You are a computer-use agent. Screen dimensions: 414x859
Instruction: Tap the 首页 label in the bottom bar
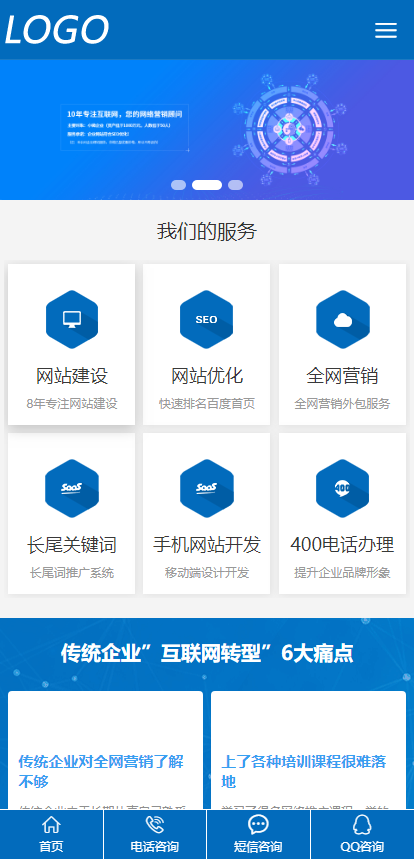[x=51, y=846]
